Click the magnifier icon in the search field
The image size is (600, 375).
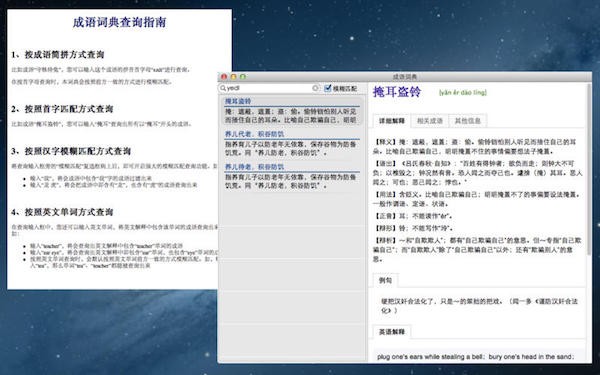(x=223, y=88)
